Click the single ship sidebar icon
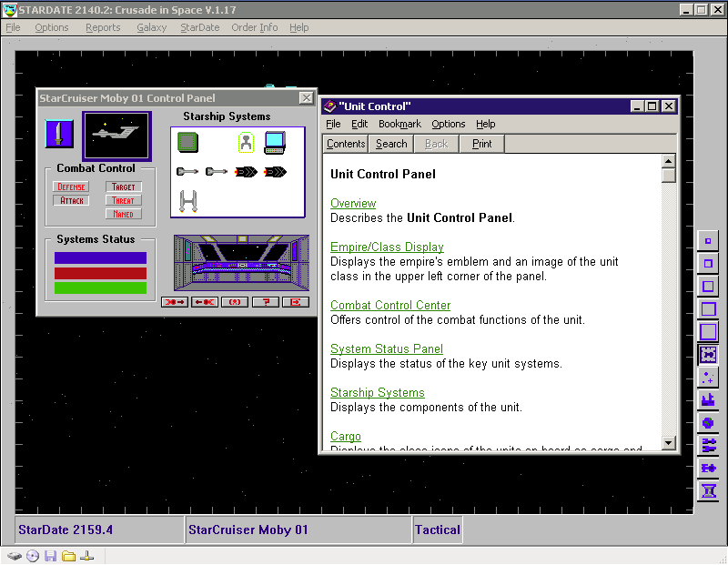Viewport: 728px width, 565px height. (708, 468)
